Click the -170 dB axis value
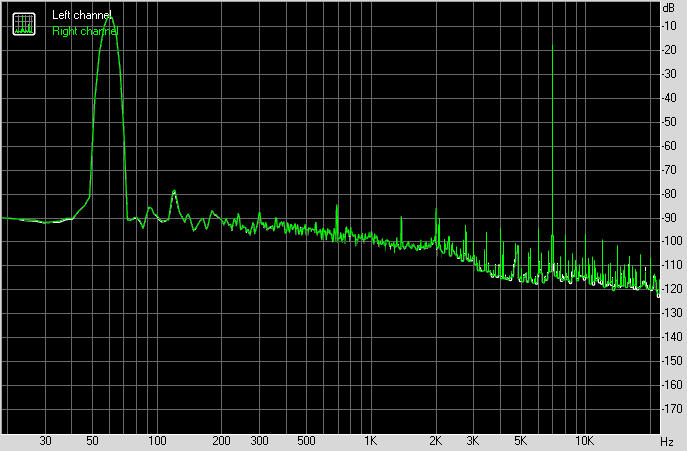The height and width of the screenshot is (451, 687). click(x=672, y=409)
